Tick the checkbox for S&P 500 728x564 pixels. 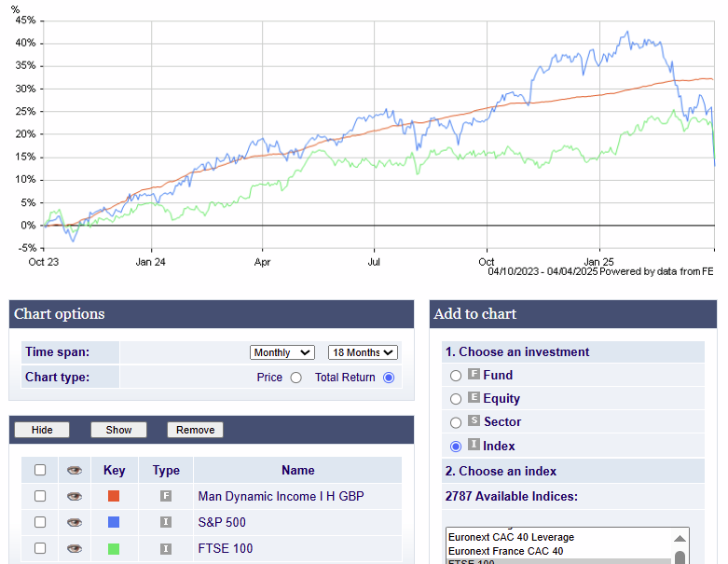coord(39,523)
